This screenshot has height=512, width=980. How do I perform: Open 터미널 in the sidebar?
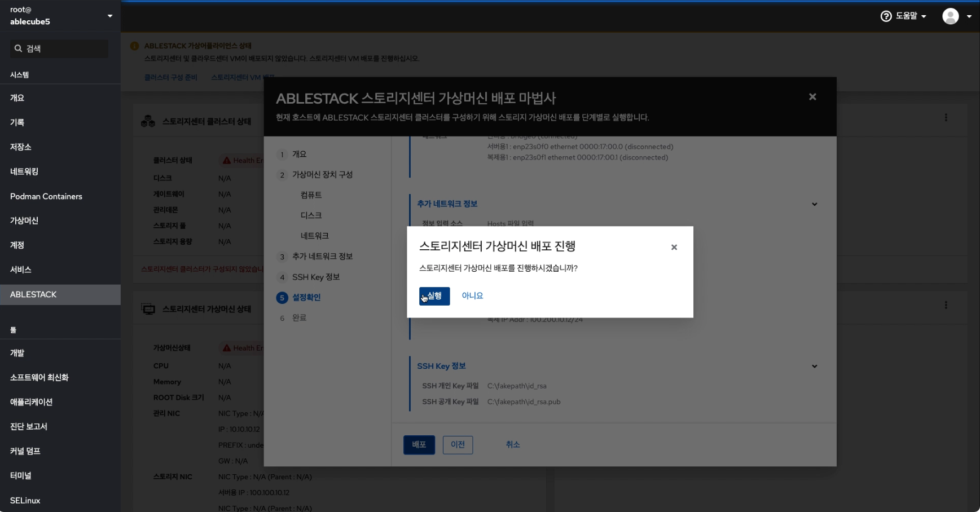point(60,475)
